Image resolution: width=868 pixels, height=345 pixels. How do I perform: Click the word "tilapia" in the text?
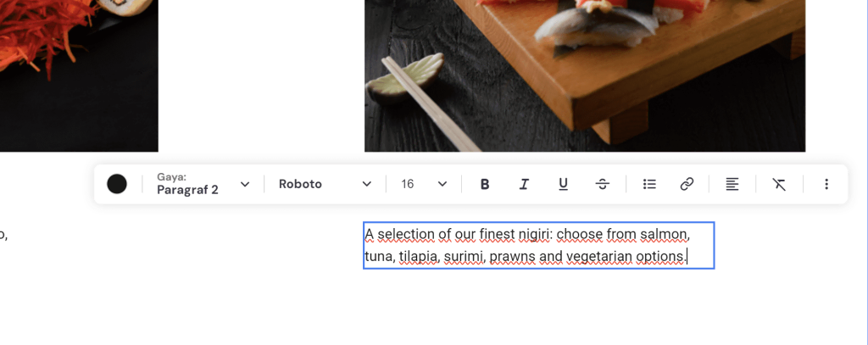tap(419, 256)
